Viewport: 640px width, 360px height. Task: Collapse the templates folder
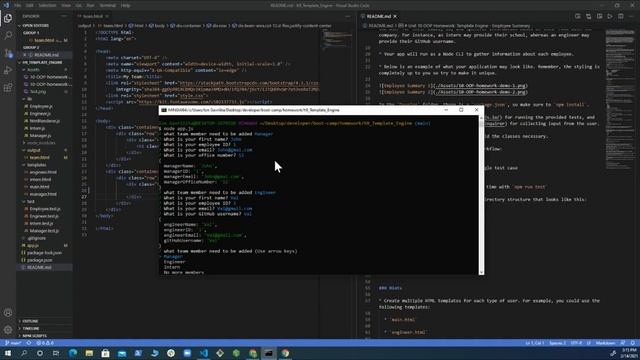36,165
